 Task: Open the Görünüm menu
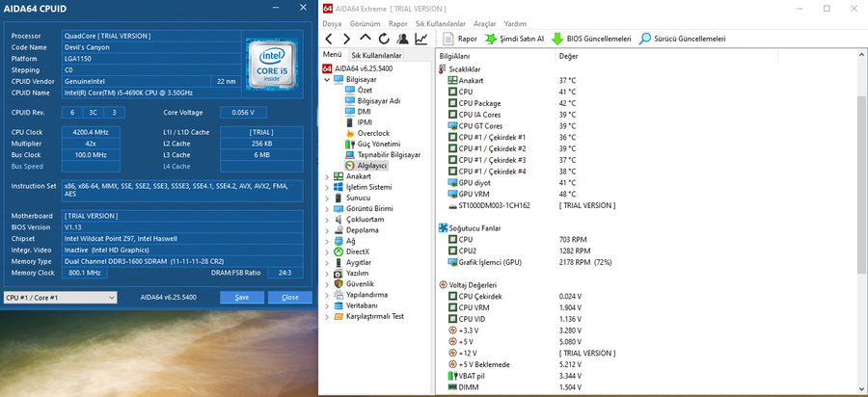(x=365, y=24)
